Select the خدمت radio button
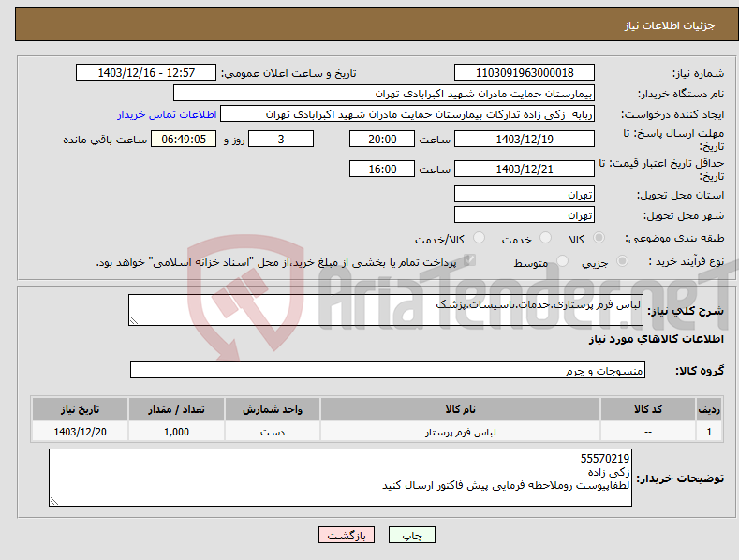 tap(545, 238)
